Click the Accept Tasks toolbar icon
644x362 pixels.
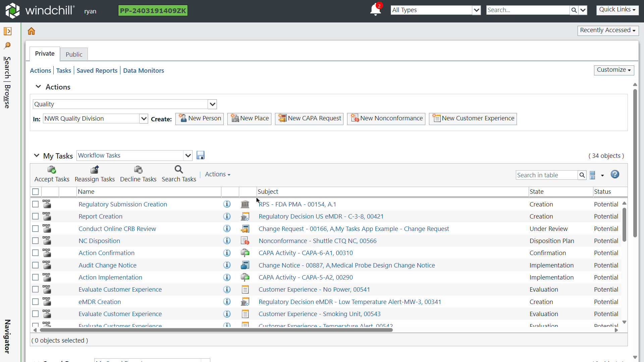(52, 170)
